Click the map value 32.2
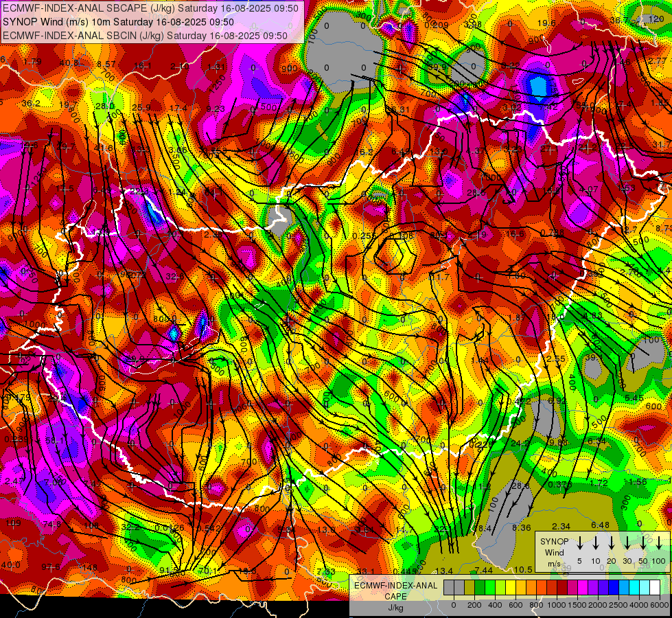This screenshot has height=618, width=672. coord(130,527)
